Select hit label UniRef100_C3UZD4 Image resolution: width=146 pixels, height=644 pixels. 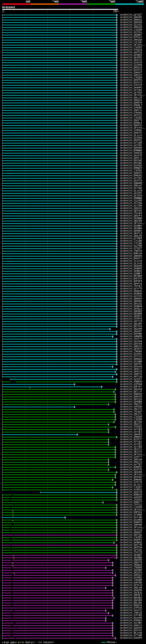click(x=131, y=77)
